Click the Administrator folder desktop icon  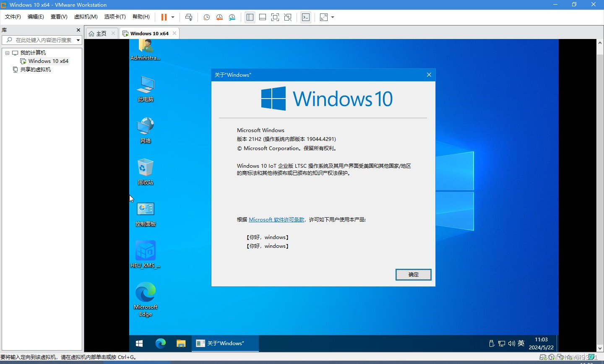coord(146,50)
